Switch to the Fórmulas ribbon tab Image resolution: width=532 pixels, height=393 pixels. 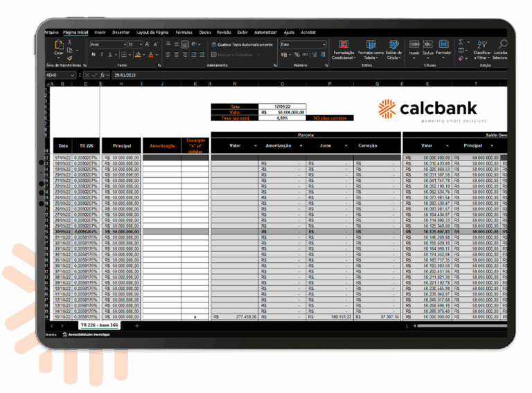(x=184, y=32)
